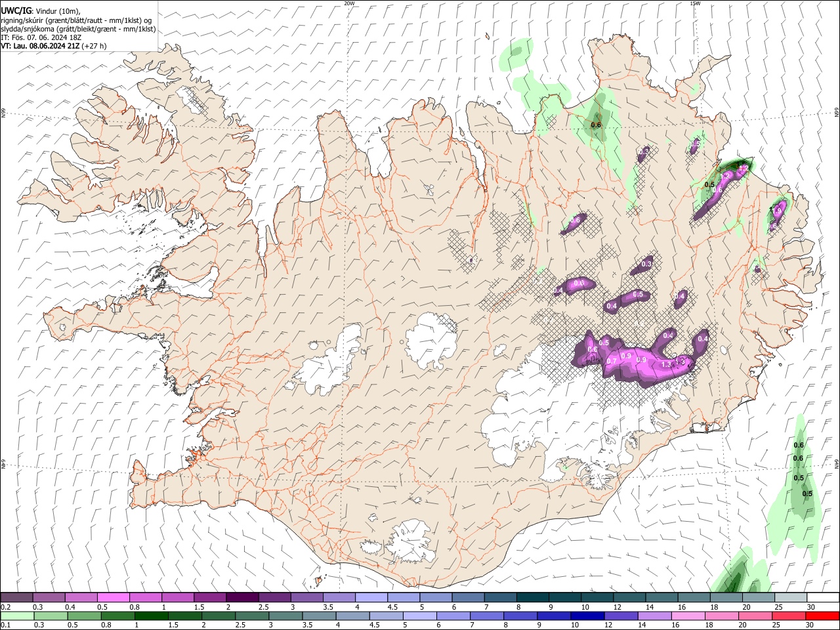Viewport: 840px width, 630px height.
Task: Pick the 1.5 purple swatch in upper snow scale
Action: (209, 597)
